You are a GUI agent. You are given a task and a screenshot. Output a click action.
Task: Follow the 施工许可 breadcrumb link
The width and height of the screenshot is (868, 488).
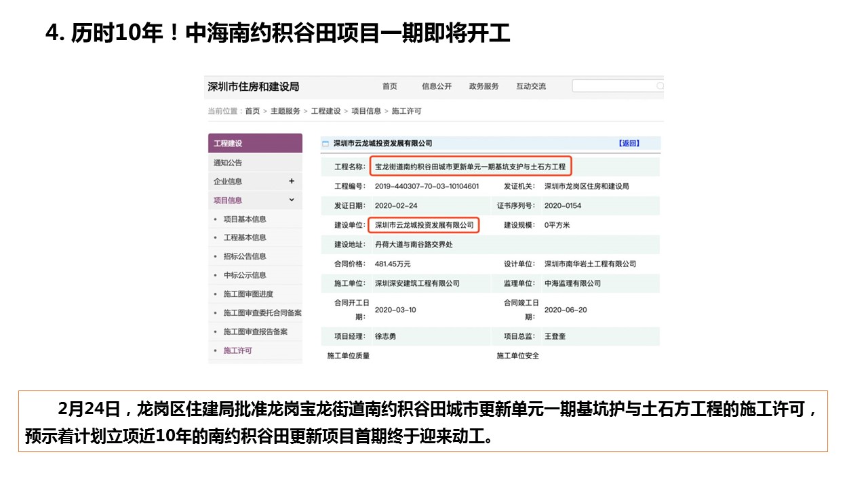[406, 110]
